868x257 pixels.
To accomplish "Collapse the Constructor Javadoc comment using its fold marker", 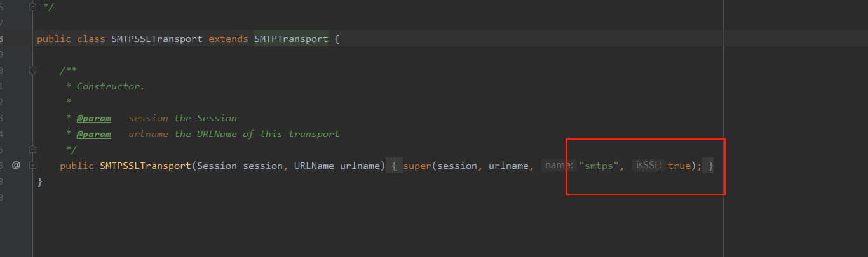I will [x=32, y=70].
